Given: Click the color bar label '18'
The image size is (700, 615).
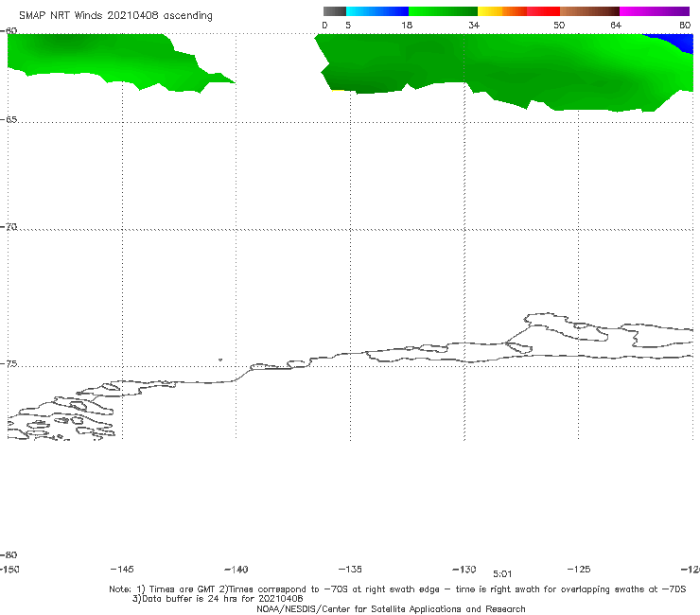Looking at the screenshot, I should [406, 26].
